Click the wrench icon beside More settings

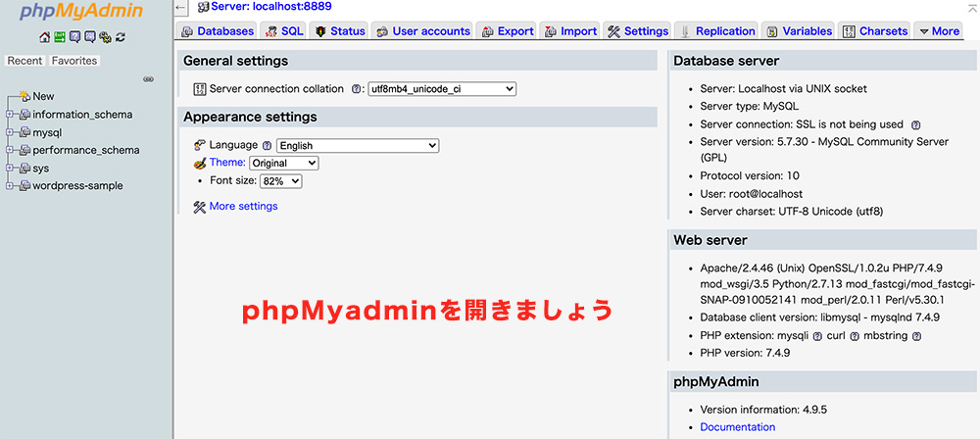pos(200,207)
